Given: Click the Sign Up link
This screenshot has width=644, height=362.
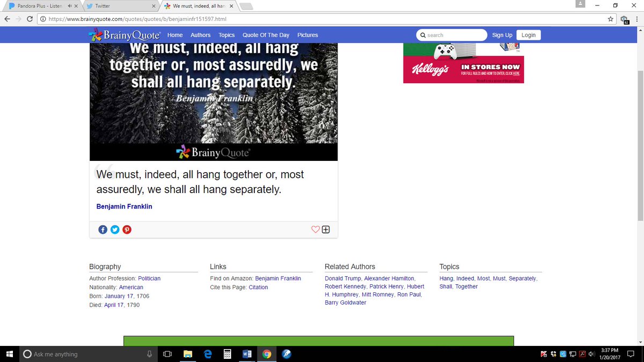Looking at the screenshot, I should [x=502, y=35].
